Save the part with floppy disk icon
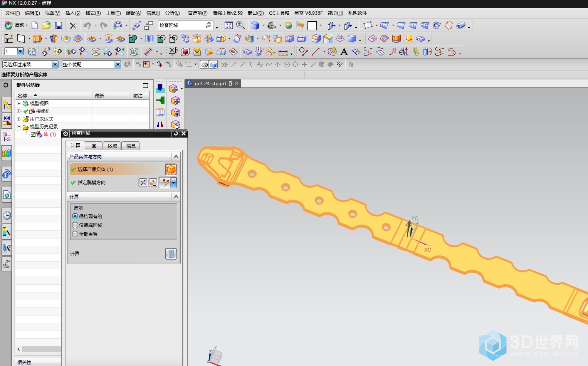Viewport: 588px width, 366px height. 59,25
